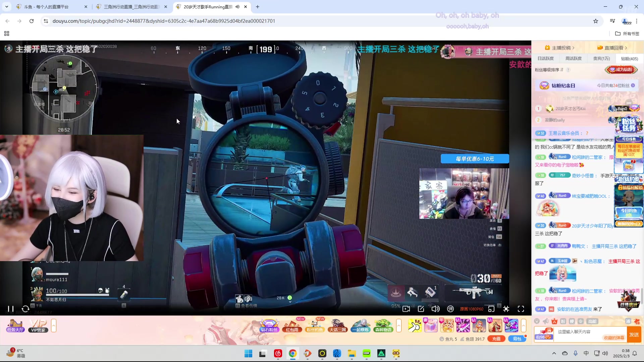Expand 钻粉纪念日 today's fans arrow
The width and height of the screenshot is (644, 362).
click(x=633, y=85)
